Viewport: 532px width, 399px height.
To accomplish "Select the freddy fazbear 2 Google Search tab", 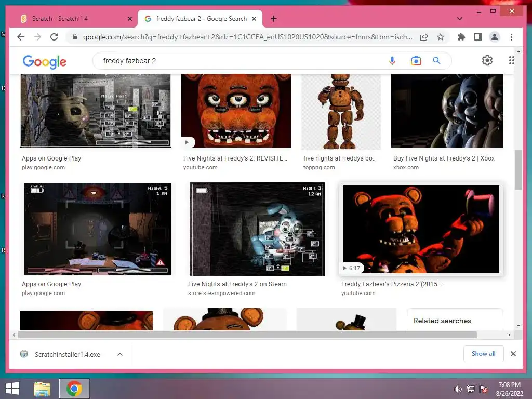I will coord(200,19).
